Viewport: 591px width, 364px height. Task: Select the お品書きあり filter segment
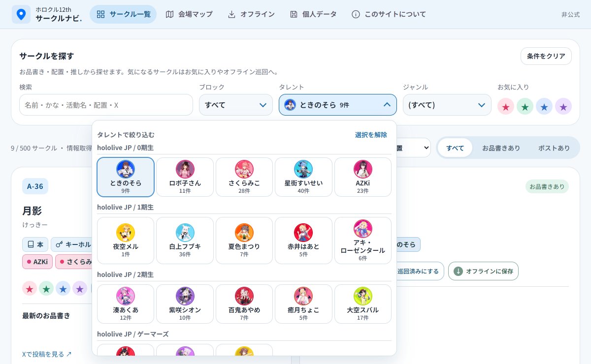point(501,148)
